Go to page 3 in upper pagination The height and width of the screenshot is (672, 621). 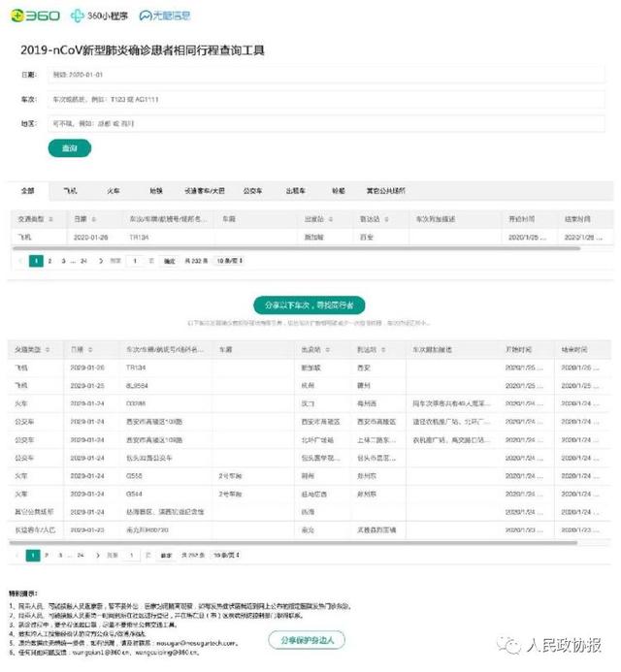(63, 261)
